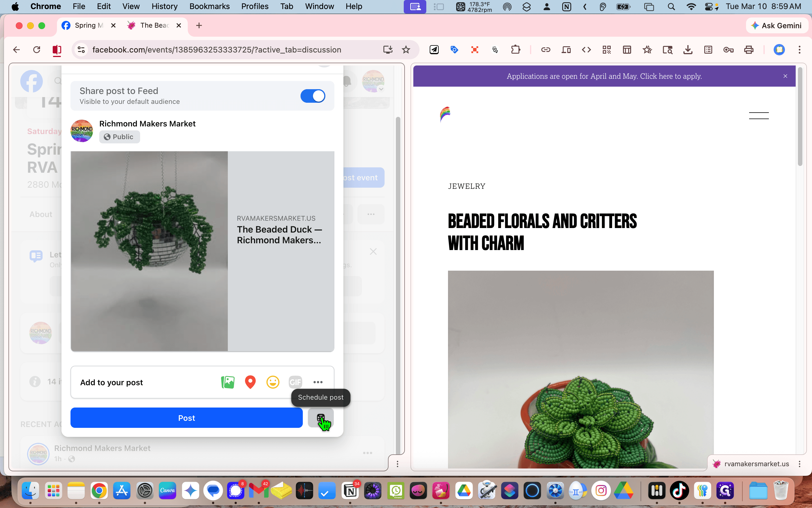Reload the current page

[x=37, y=50]
